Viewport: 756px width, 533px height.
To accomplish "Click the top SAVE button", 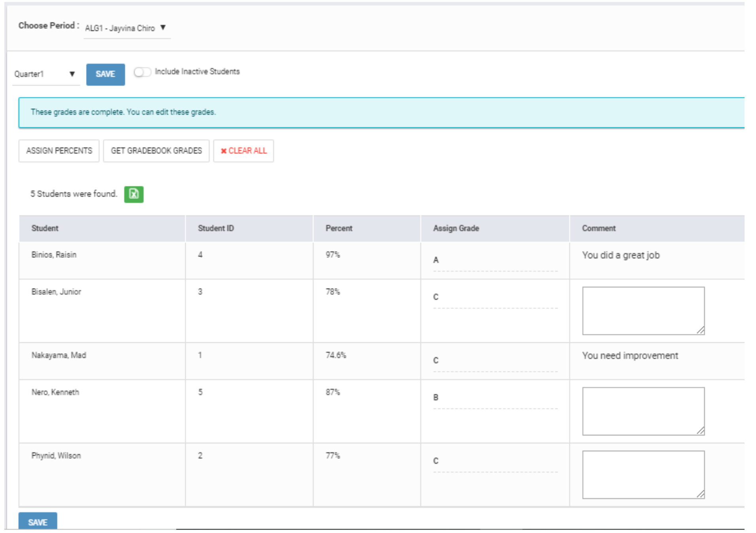I will tap(105, 74).
